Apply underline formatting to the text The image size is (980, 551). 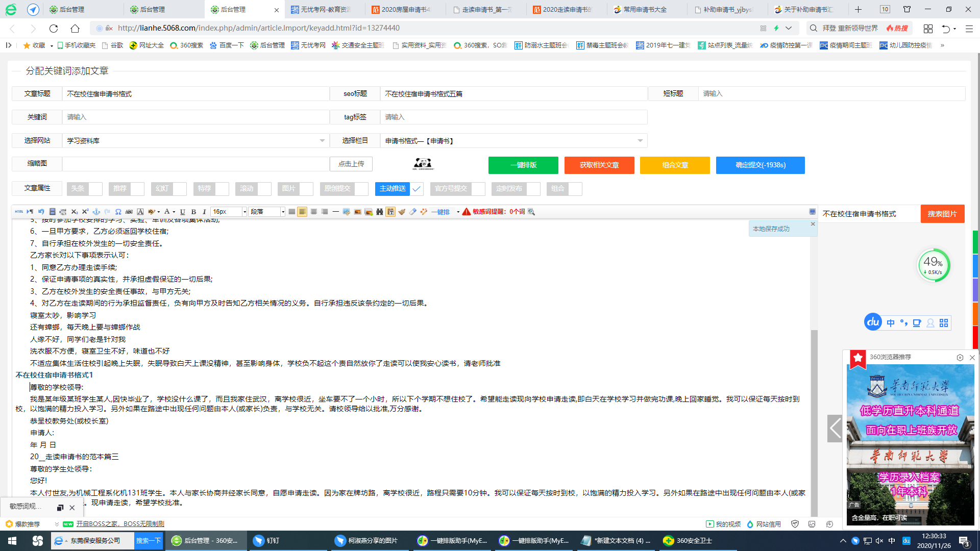[182, 211]
